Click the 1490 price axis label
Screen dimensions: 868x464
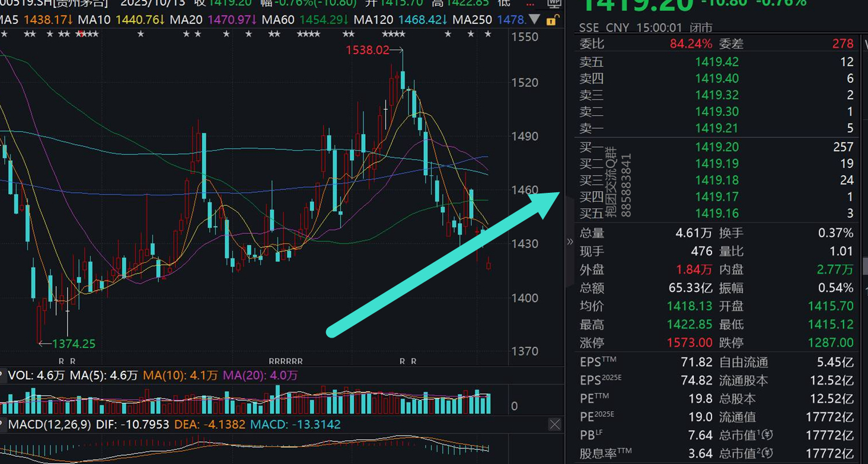tap(525, 136)
